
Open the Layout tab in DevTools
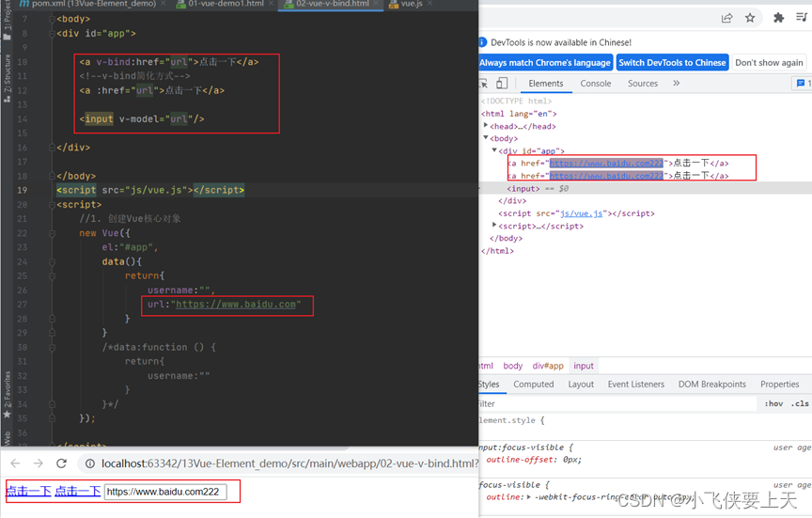581,385
